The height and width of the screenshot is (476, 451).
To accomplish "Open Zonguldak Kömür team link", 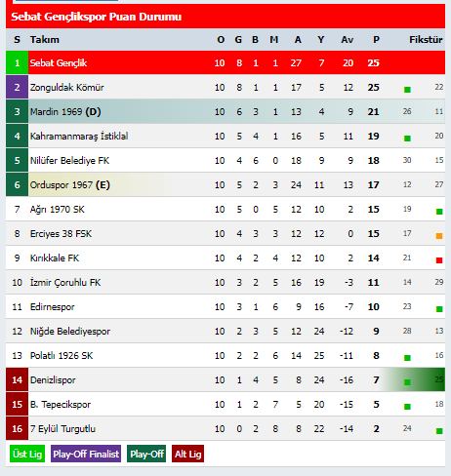I will 66,87.
